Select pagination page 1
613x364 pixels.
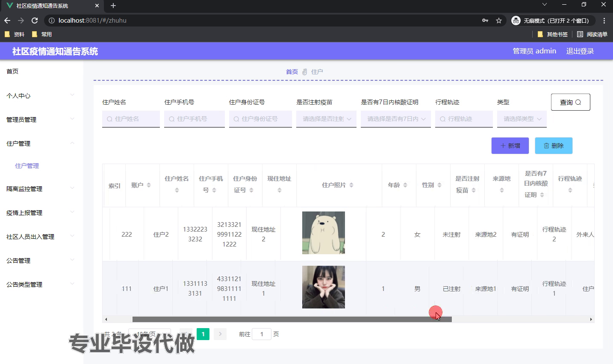203,334
